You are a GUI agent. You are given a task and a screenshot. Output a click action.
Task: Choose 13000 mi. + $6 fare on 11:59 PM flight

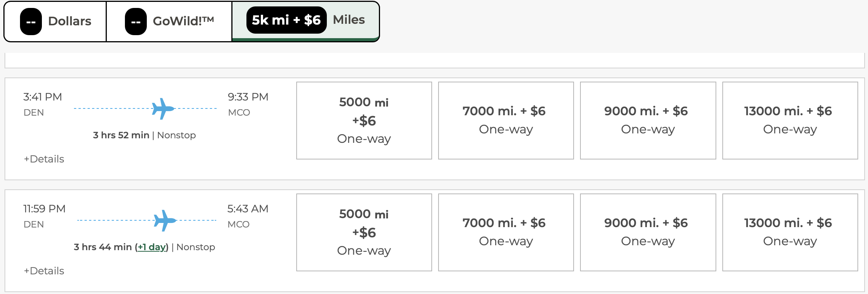tap(790, 232)
